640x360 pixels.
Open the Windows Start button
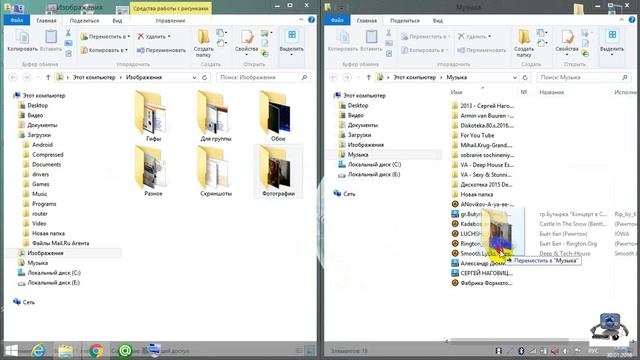pos(11,350)
